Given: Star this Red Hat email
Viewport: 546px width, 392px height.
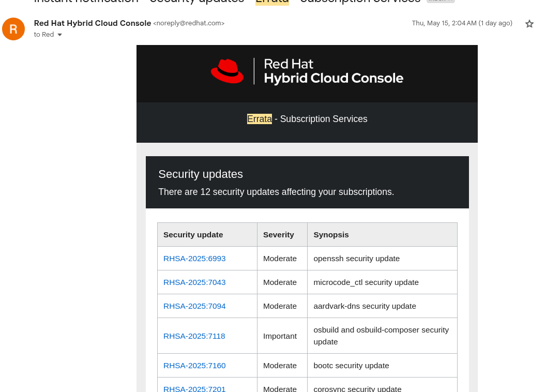Looking at the screenshot, I should (529, 24).
